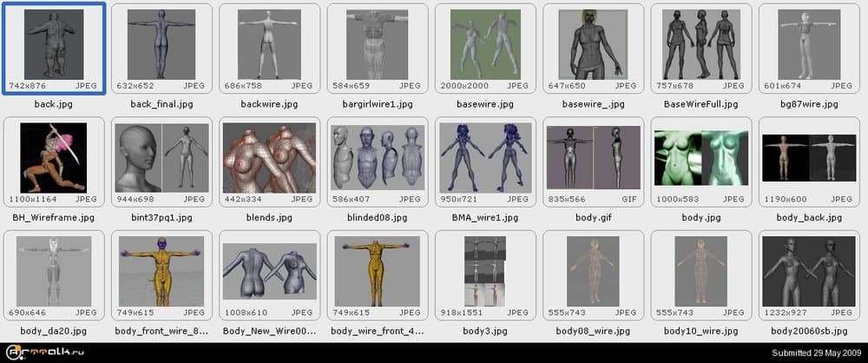Open the back_final.jpg image thumbnail
The height and width of the screenshot is (363, 868).
(161, 44)
